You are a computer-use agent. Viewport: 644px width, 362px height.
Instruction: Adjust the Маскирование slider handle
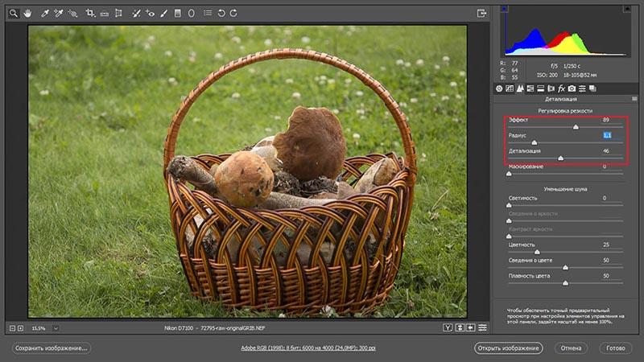point(509,174)
